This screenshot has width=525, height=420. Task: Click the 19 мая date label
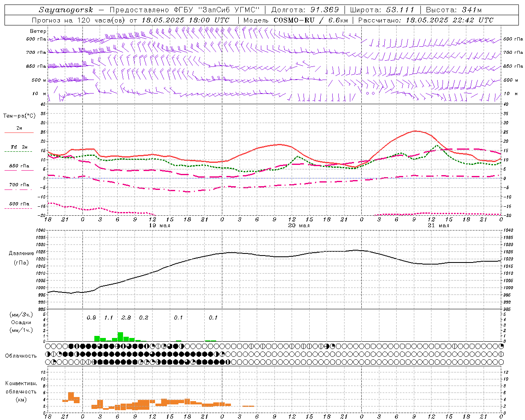(160, 225)
